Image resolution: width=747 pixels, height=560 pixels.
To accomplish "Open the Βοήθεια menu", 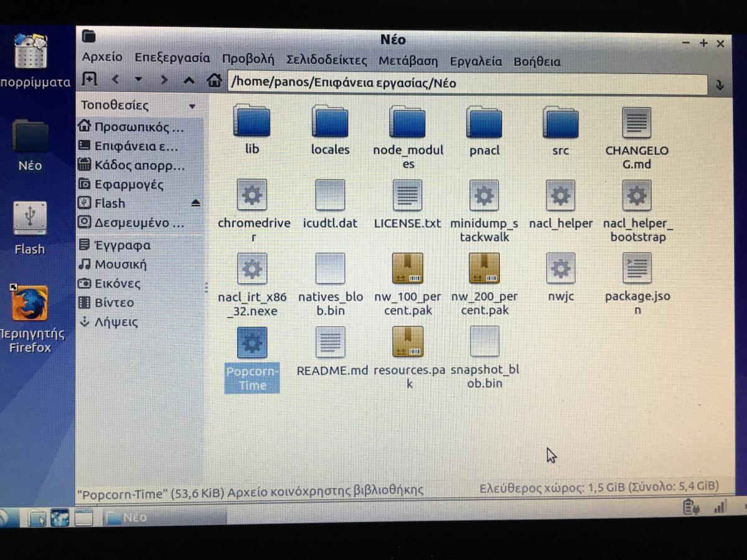I will (x=537, y=62).
